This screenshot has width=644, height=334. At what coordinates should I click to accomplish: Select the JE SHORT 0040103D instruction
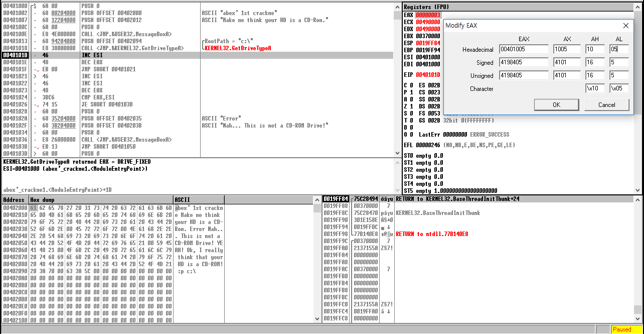click(x=198, y=104)
